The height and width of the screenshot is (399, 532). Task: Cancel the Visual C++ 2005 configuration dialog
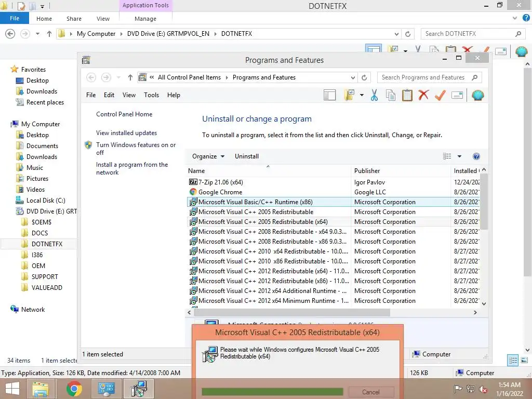371,392
